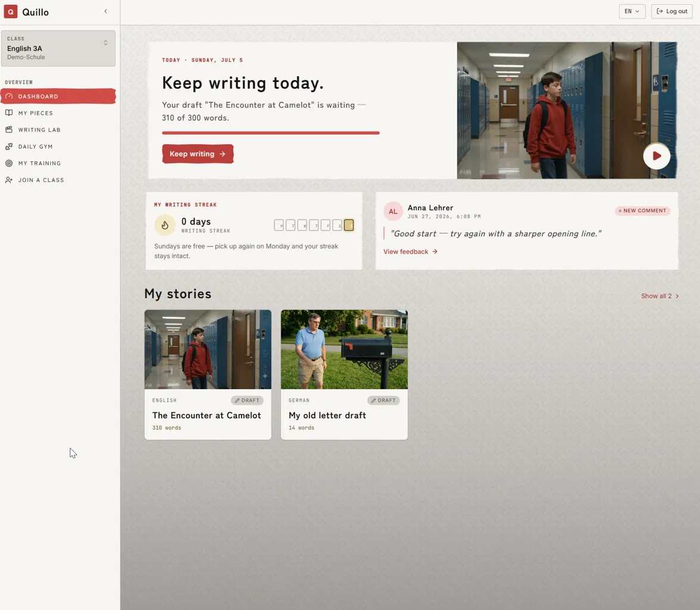Select the highlighted Sunday streak box
700x610 pixels.
[349, 226]
